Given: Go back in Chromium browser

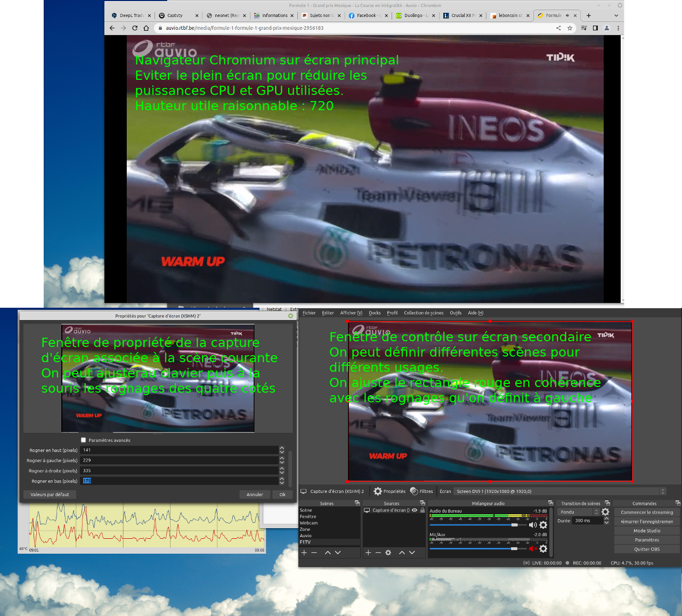Looking at the screenshot, I should (112, 28).
